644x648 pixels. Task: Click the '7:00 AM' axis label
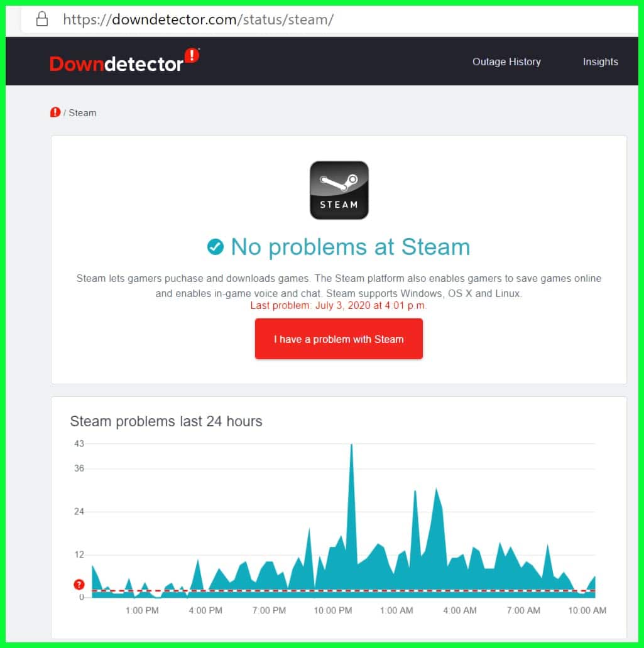coord(523,610)
